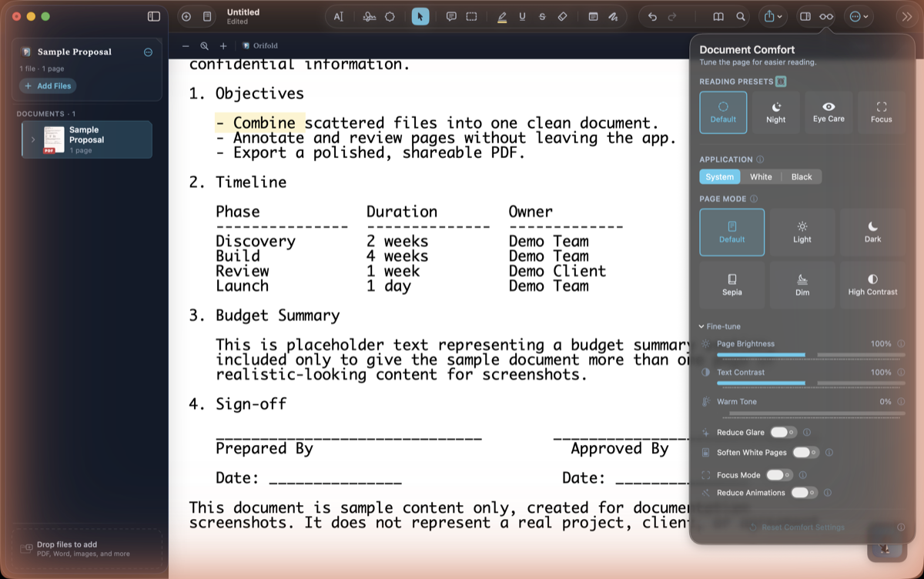Click the Add Files button

[48, 86]
